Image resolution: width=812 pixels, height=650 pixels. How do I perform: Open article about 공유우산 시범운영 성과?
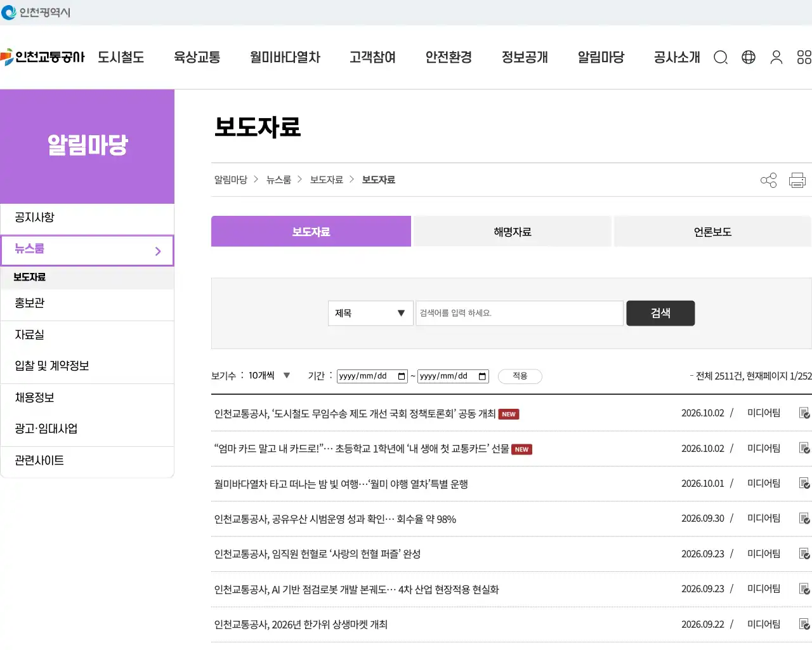click(x=335, y=519)
